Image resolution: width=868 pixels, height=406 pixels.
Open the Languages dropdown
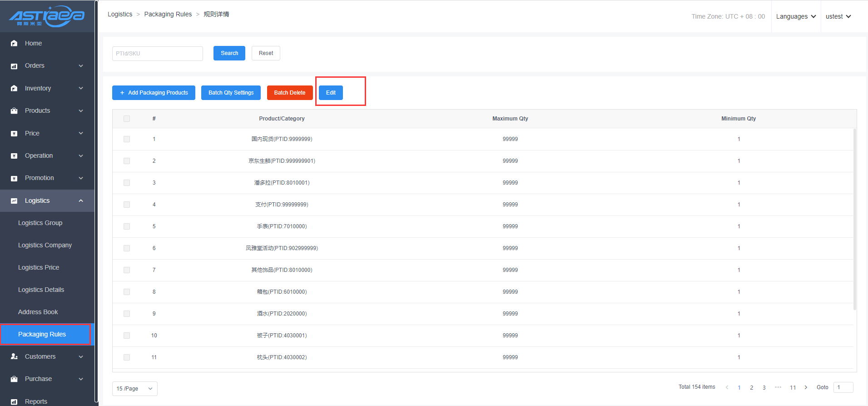(x=796, y=16)
